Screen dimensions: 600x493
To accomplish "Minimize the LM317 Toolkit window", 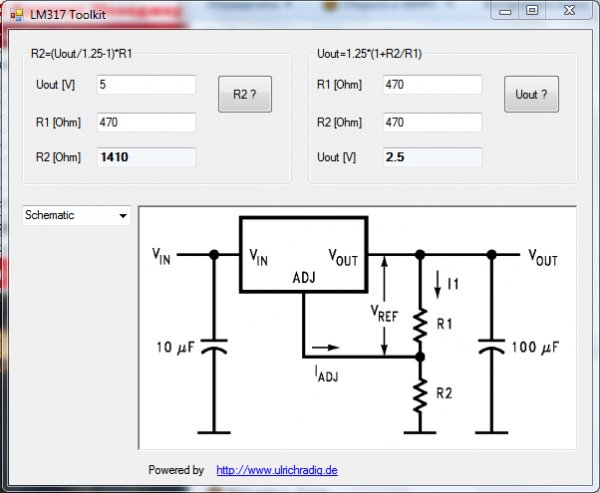I will 505,11.
